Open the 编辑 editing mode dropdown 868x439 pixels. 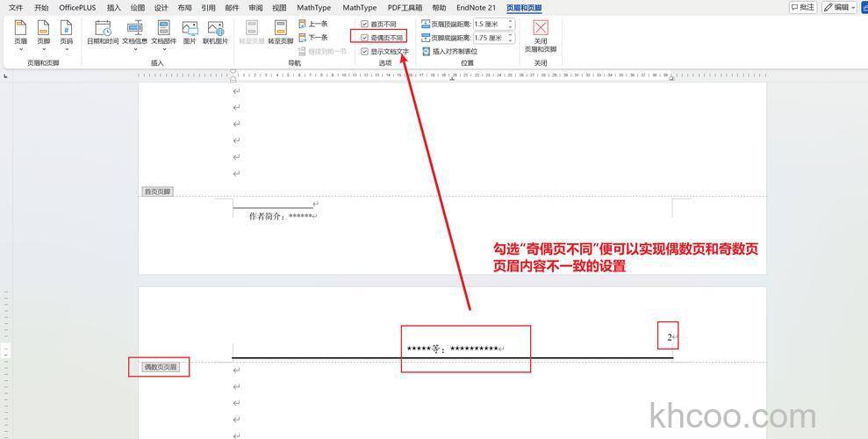pyautogui.click(x=840, y=7)
